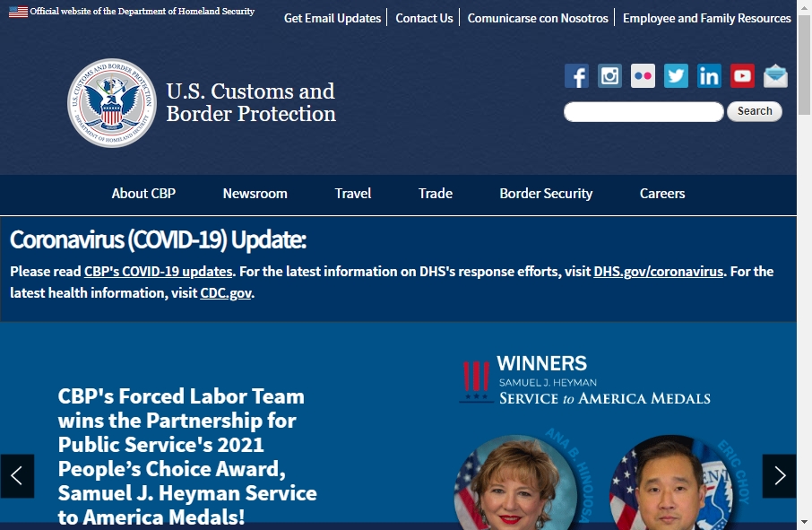Image resolution: width=812 pixels, height=530 pixels.
Task: Open Employee and Family Resources link
Action: click(x=707, y=18)
